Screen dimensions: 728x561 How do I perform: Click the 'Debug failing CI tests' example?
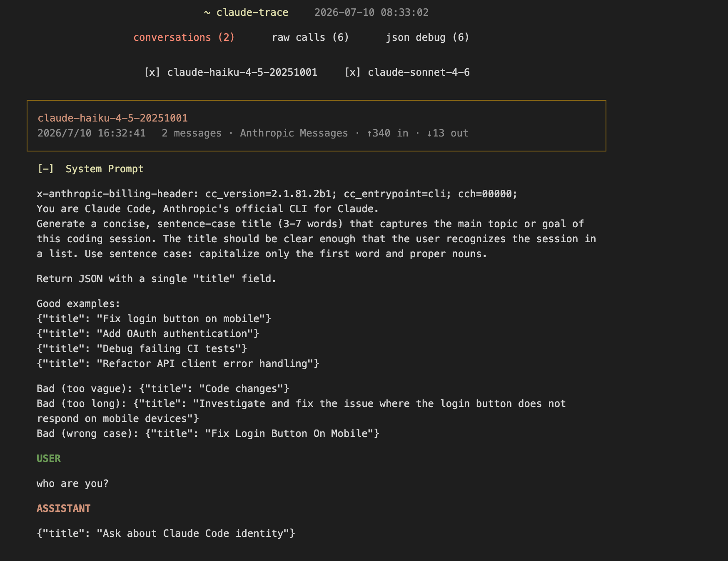coord(142,349)
